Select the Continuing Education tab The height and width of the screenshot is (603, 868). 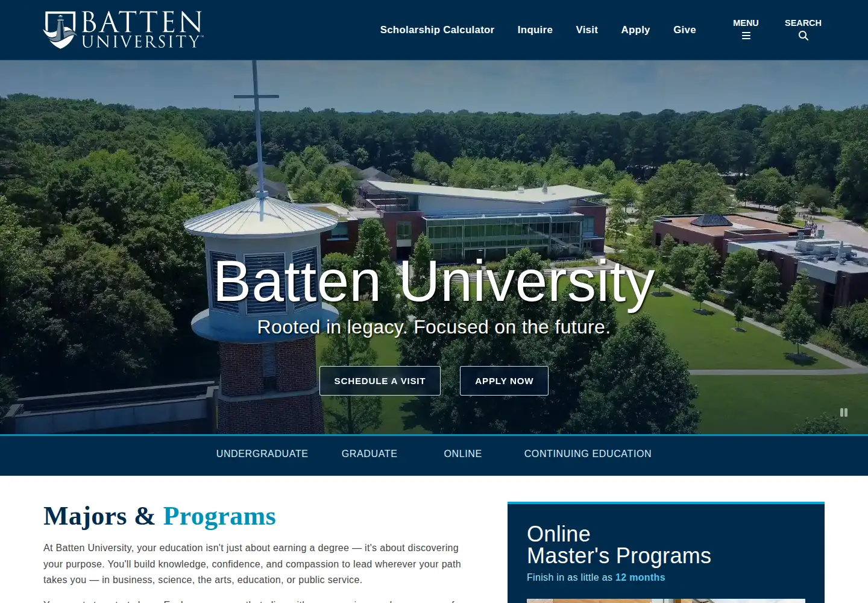pyautogui.click(x=588, y=453)
